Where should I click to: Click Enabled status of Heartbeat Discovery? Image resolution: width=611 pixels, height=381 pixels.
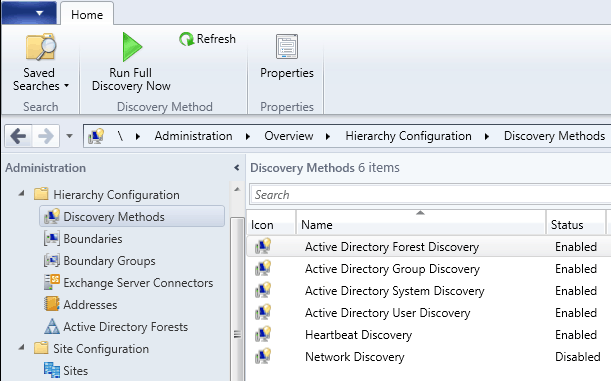click(576, 335)
